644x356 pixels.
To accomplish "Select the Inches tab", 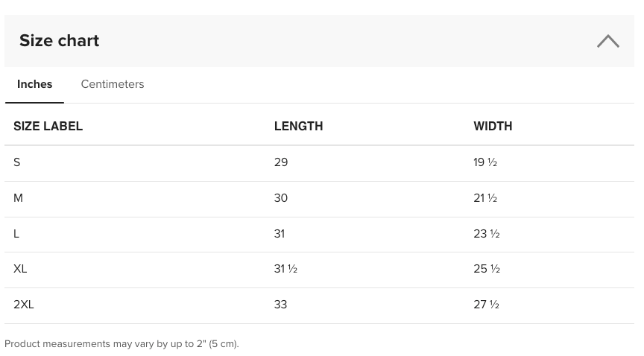I will point(34,84).
